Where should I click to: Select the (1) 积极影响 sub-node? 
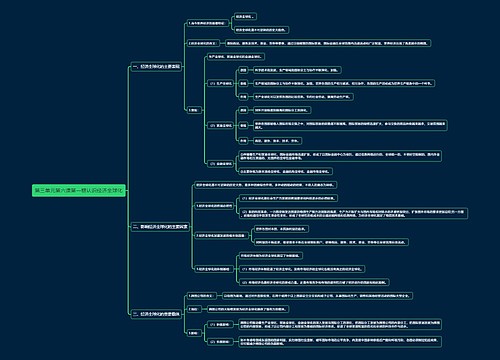[x=220, y=324]
